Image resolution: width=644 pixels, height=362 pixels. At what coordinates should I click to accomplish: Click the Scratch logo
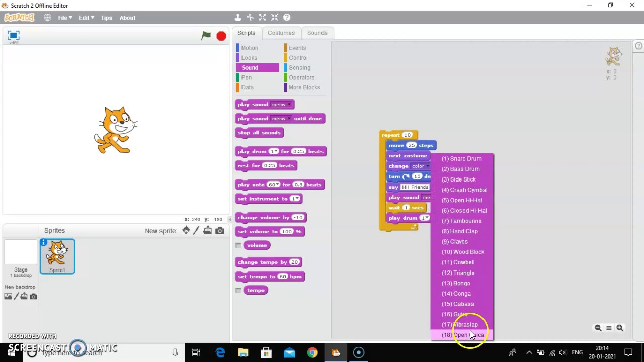(19, 18)
